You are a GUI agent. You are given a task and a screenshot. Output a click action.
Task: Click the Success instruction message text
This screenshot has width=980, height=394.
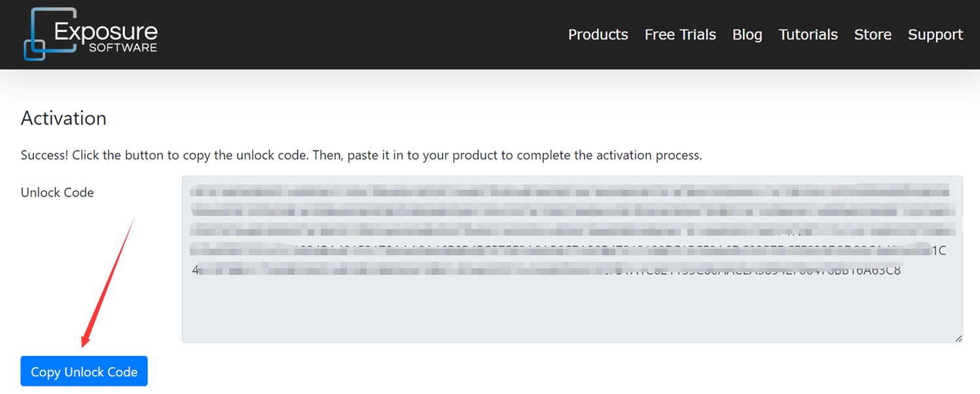361,156
